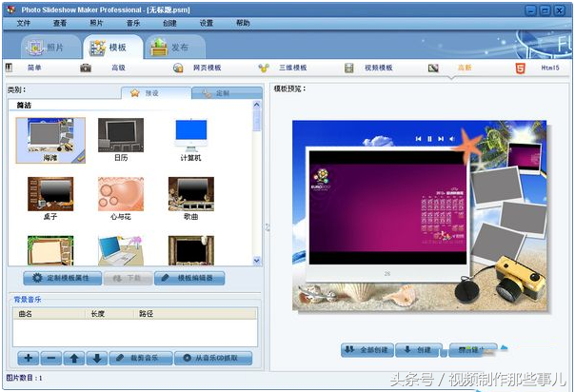Open the 照片 menu in menu bar

[96, 23]
